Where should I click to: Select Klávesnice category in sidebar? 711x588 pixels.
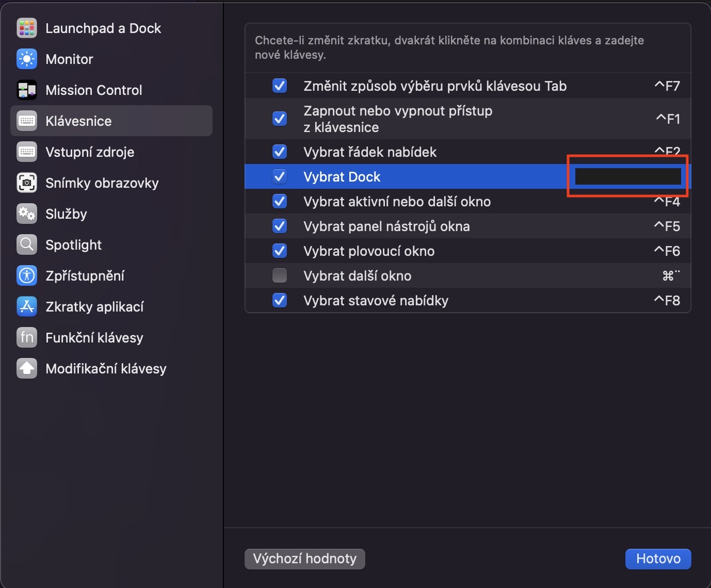[x=78, y=121]
